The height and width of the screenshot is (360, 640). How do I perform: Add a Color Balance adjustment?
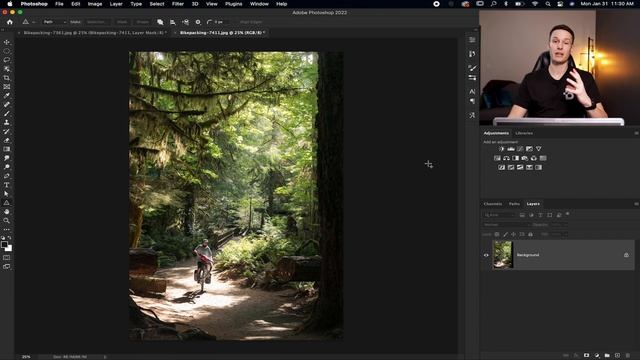pyautogui.click(x=506, y=158)
